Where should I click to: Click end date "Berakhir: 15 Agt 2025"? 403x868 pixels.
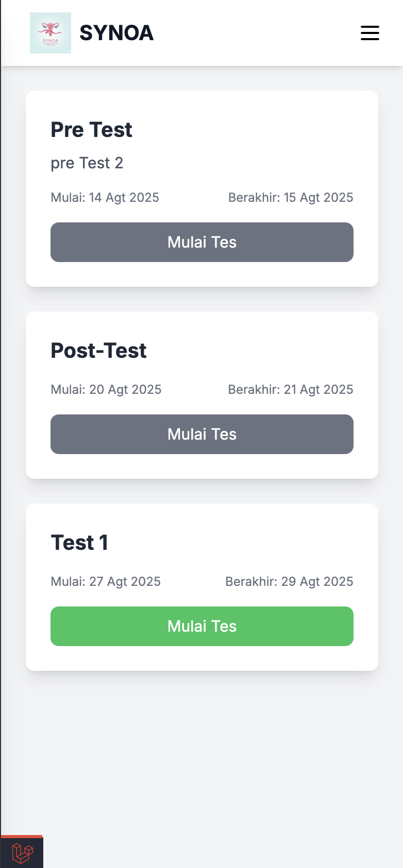tap(291, 198)
